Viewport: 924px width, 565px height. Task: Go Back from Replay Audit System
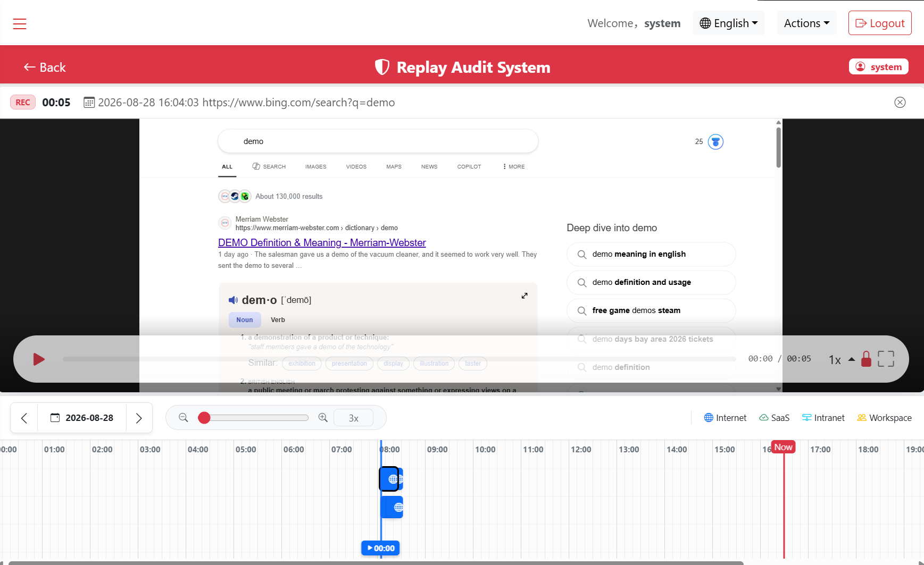point(45,68)
